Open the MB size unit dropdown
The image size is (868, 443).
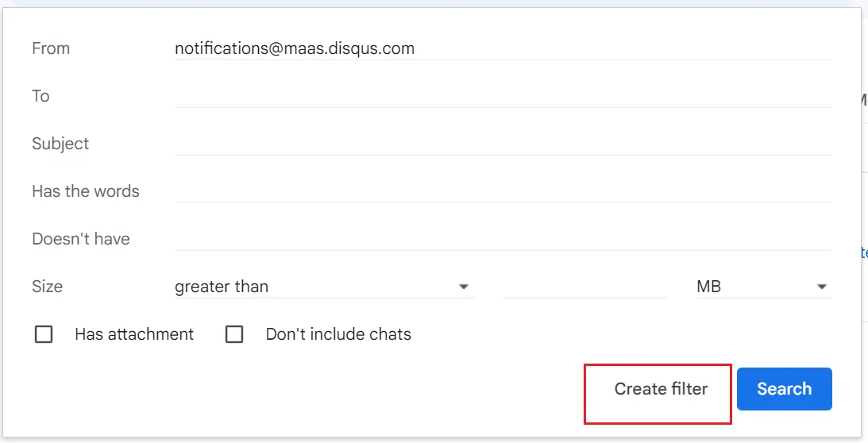coord(764,287)
